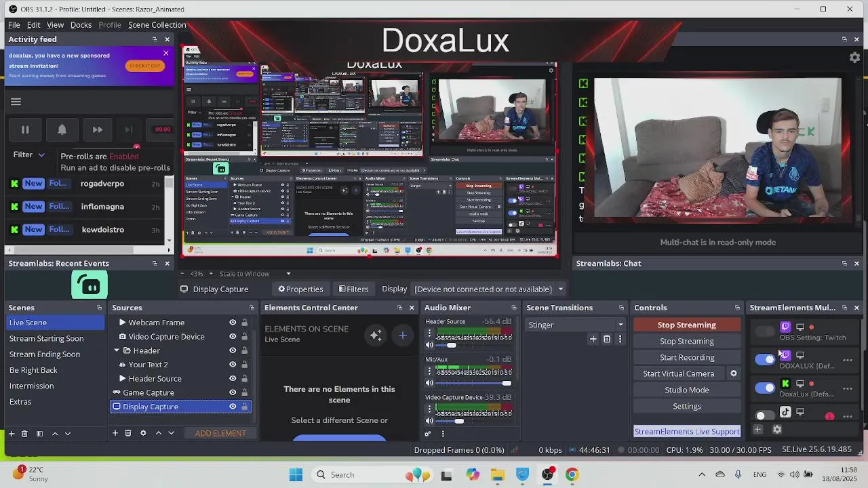The height and width of the screenshot is (488, 868).
Task: Collapse the Header folder group
Action: [117, 350]
